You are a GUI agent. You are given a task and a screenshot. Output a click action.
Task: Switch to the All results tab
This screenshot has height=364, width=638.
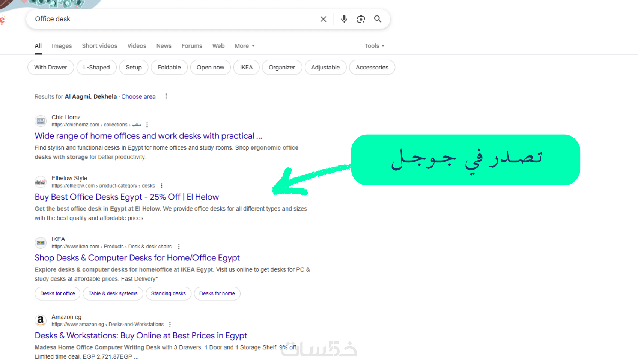pos(38,46)
